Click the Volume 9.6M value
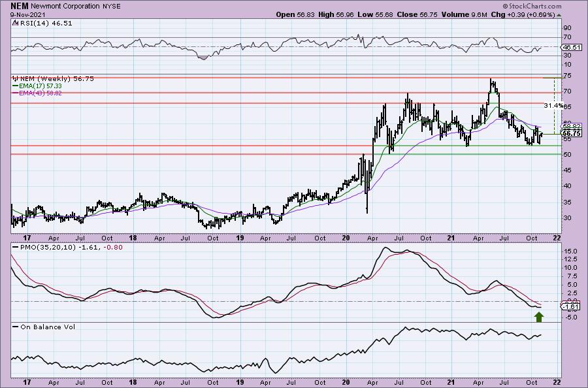Image resolution: width=588 pixels, height=388 pixels. coord(465,14)
